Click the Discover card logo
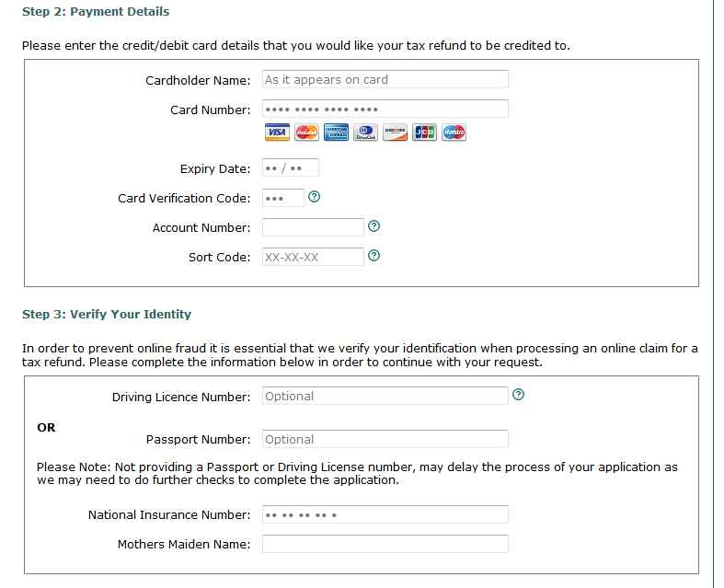The width and height of the screenshot is (724, 588). tap(395, 133)
